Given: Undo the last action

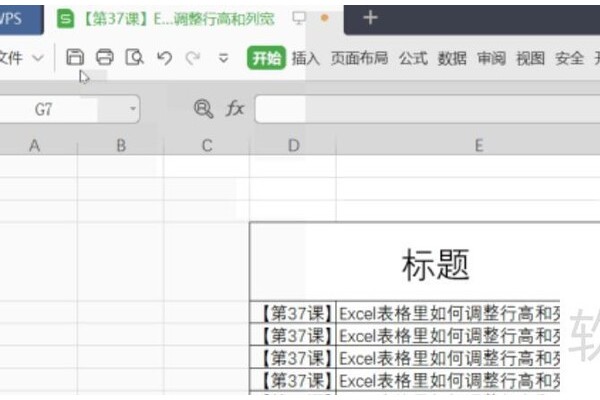Looking at the screenshot, I should click(x=165, y=58).
